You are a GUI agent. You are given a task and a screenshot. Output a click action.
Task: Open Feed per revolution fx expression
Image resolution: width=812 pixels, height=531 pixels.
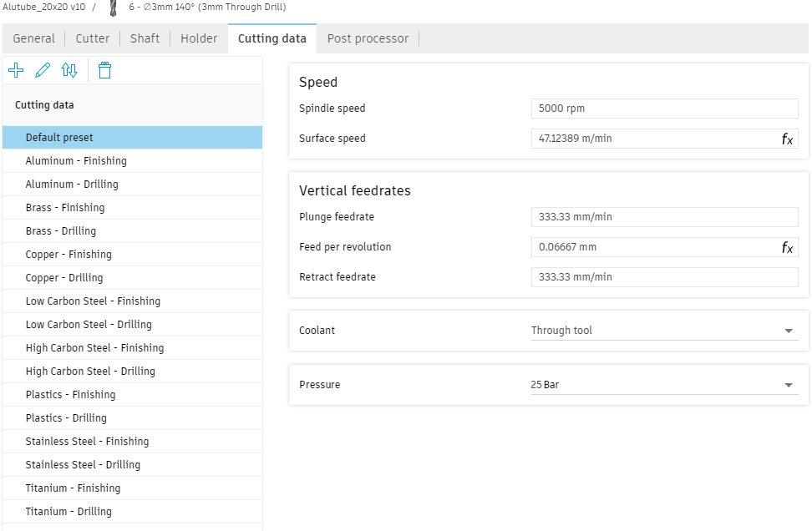(x=787, y=247)
